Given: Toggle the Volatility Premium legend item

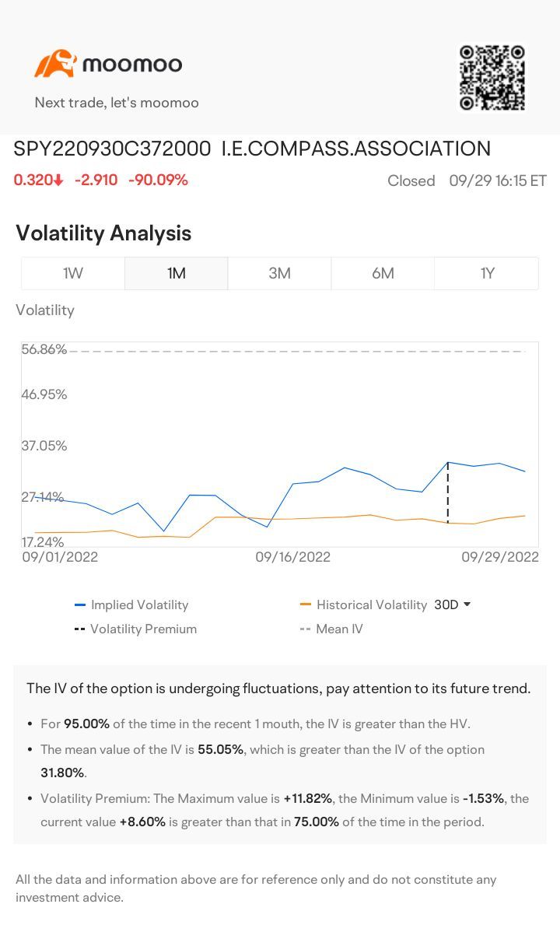Looking at the screenshot, I should coord(143,629).
